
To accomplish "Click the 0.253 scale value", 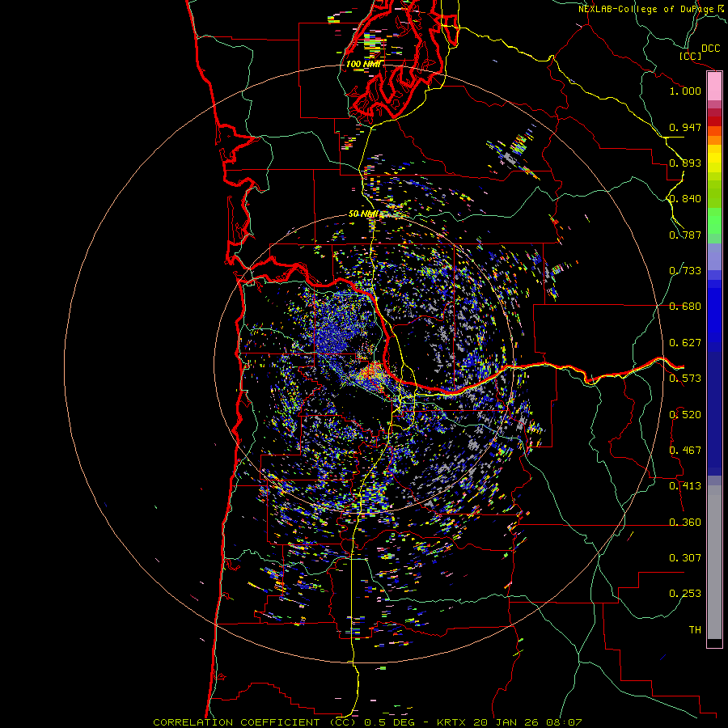I will 685,594.
